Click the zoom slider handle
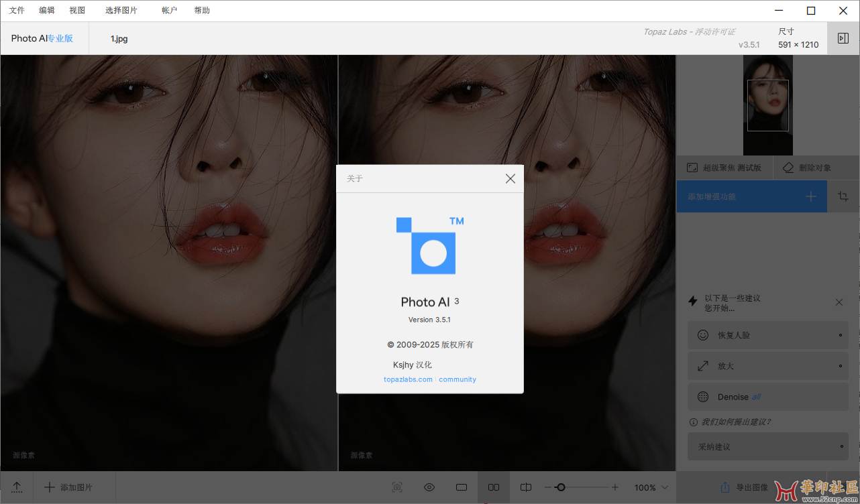860x504 pixels. (561, 487)
